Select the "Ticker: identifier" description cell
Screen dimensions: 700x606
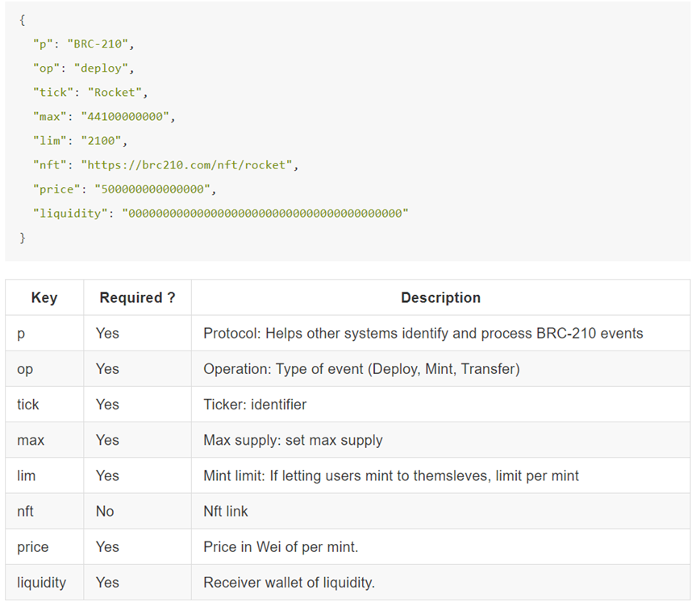click(x=255, y=405)
